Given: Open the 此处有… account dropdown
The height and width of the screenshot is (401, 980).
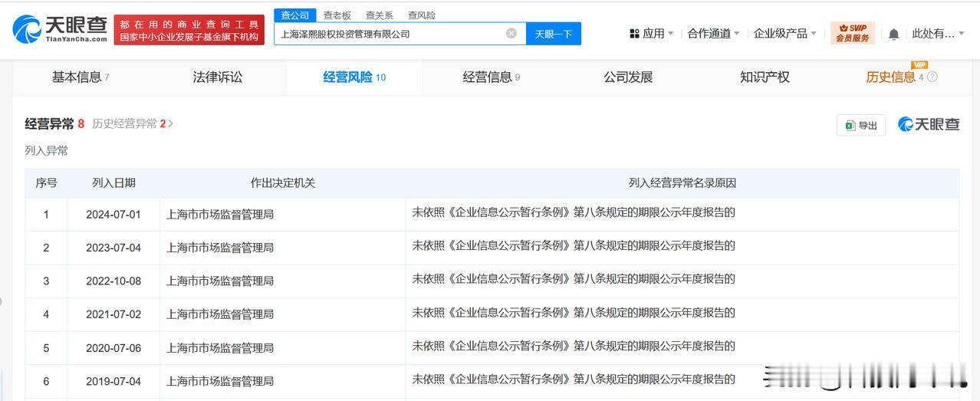Looking at the screenshot, I should [x=938, y=34].
